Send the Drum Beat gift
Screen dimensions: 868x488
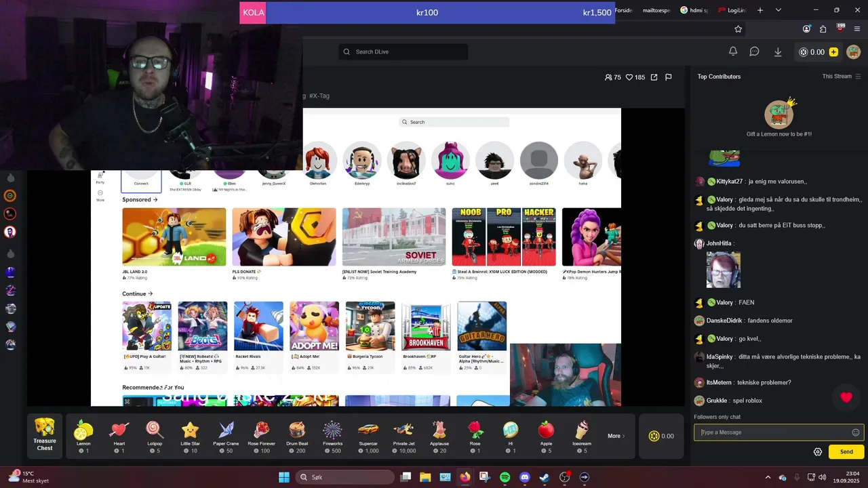(297, 436)
